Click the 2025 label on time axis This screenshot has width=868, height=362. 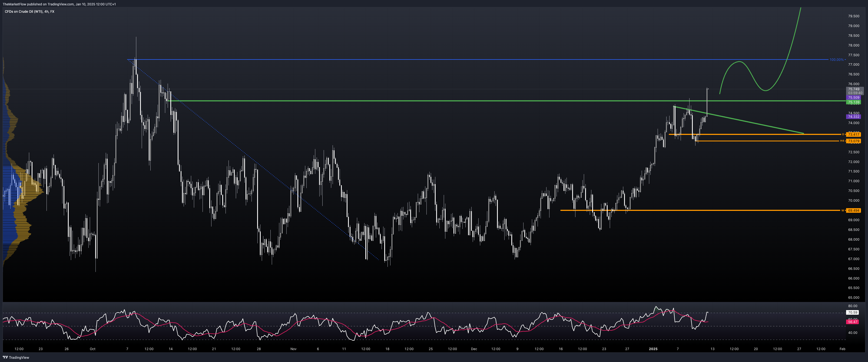tap(653, 349)
